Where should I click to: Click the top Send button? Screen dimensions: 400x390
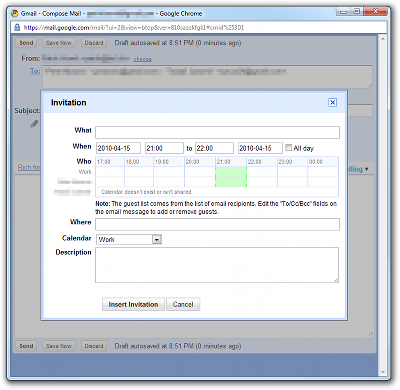pyautogui.click(x=26, y=43)
